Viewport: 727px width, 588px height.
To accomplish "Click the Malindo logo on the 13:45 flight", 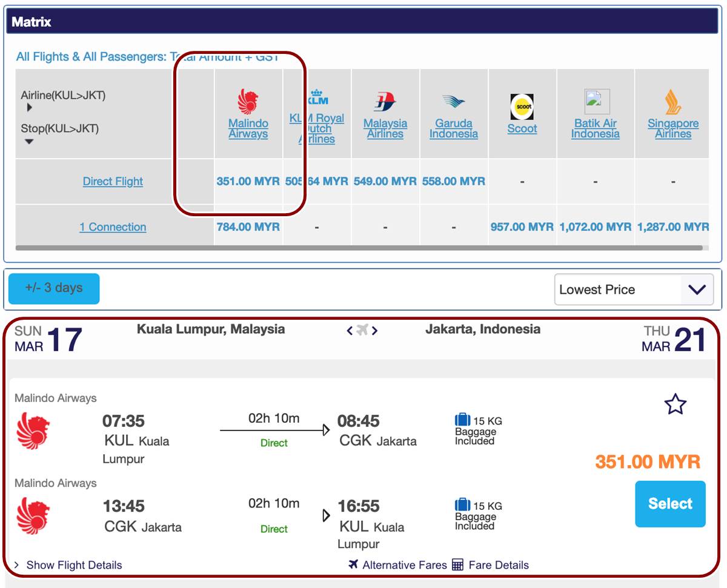I will pyautogui.click(x=33, y=516).
